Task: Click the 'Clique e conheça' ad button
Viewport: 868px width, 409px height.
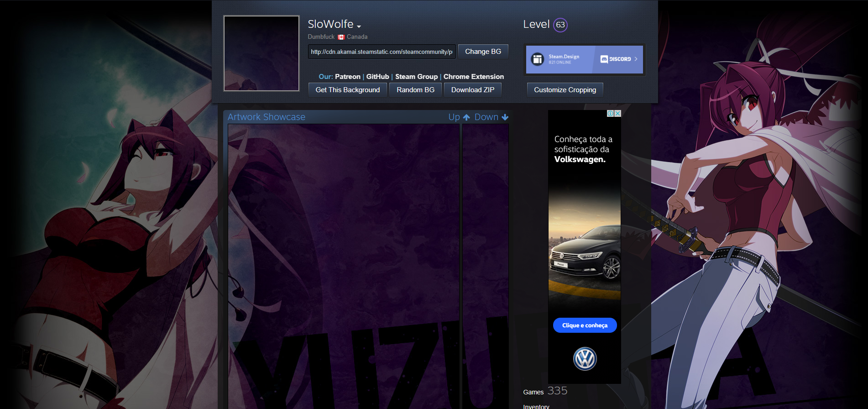Action: pyautogui.click(x=585, y=325)
